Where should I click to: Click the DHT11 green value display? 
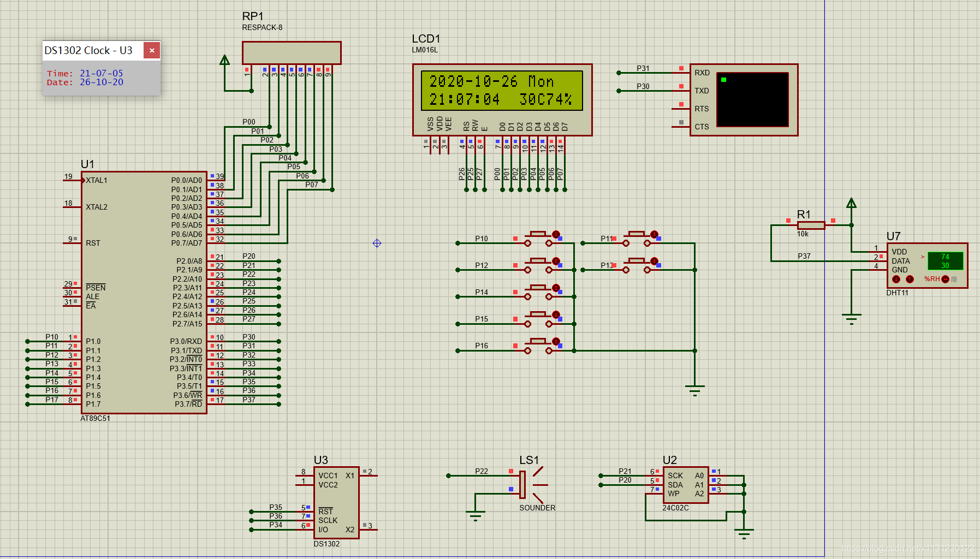coord(945,261)
